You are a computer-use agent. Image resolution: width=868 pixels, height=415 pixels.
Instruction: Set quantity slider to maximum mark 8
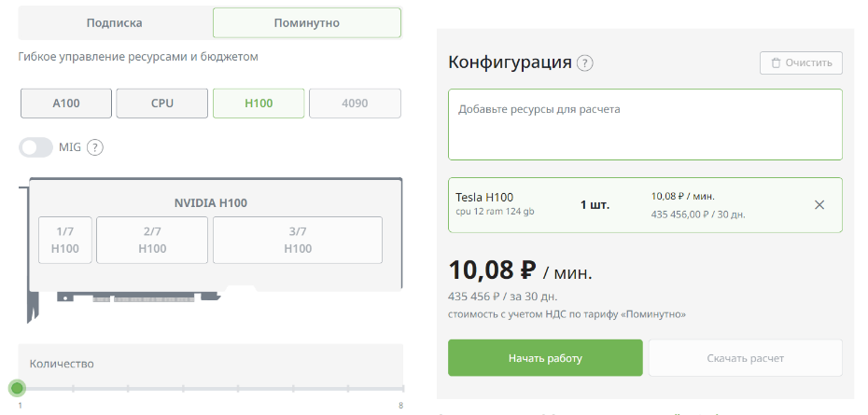(402, 388)
